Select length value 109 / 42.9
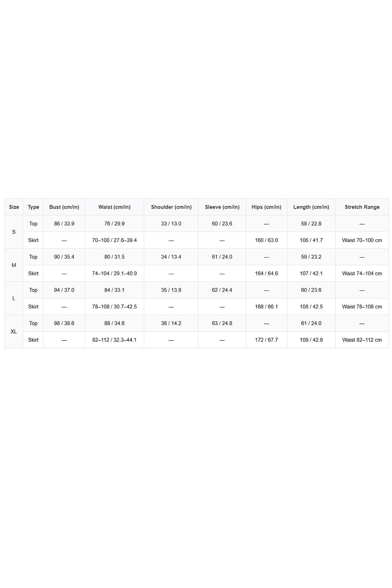 point(311,340)
